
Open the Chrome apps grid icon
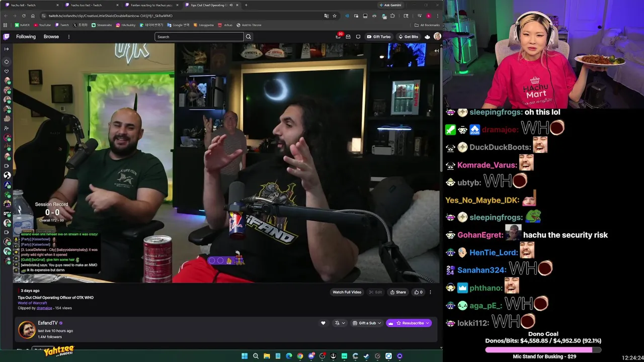click(x=6, y=25)
